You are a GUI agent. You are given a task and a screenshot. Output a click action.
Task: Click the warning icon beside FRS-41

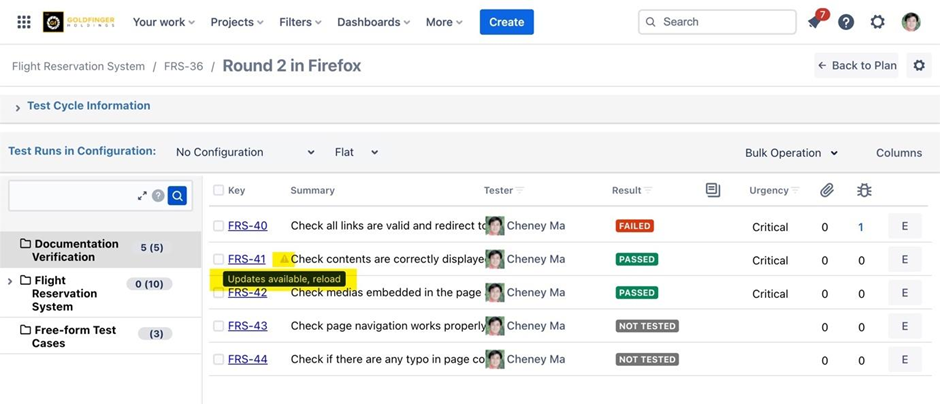(284, 259)
